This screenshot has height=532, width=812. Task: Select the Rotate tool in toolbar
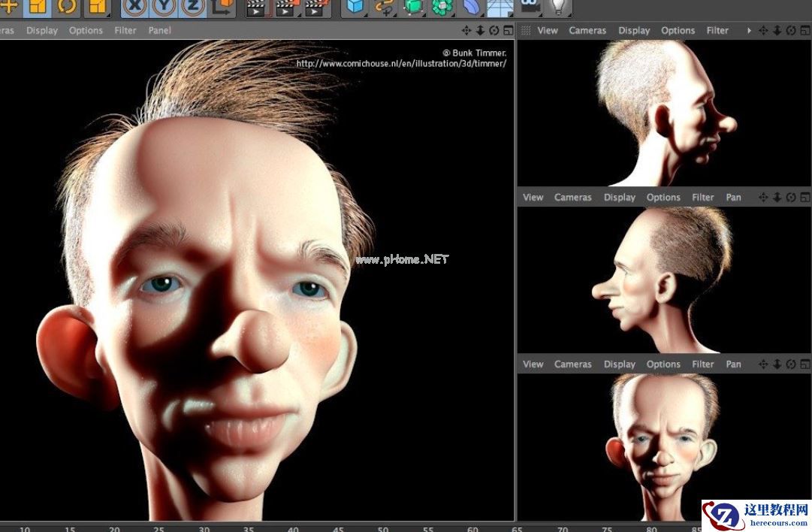tap(67, 8)
